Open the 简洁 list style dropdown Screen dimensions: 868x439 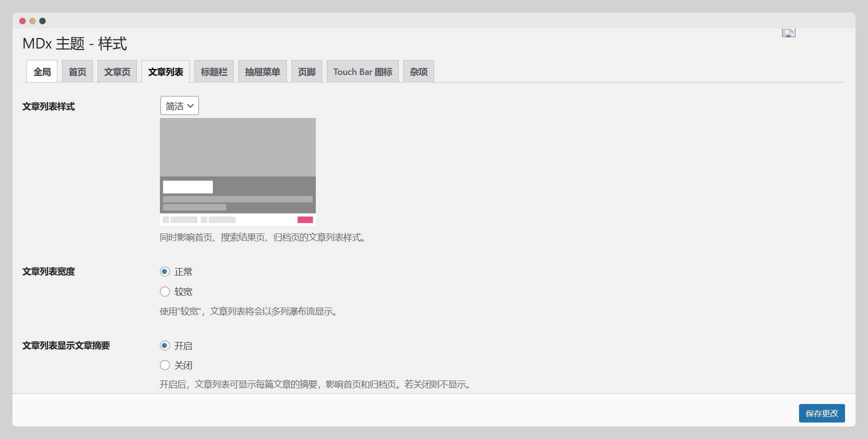pos(179,106)
